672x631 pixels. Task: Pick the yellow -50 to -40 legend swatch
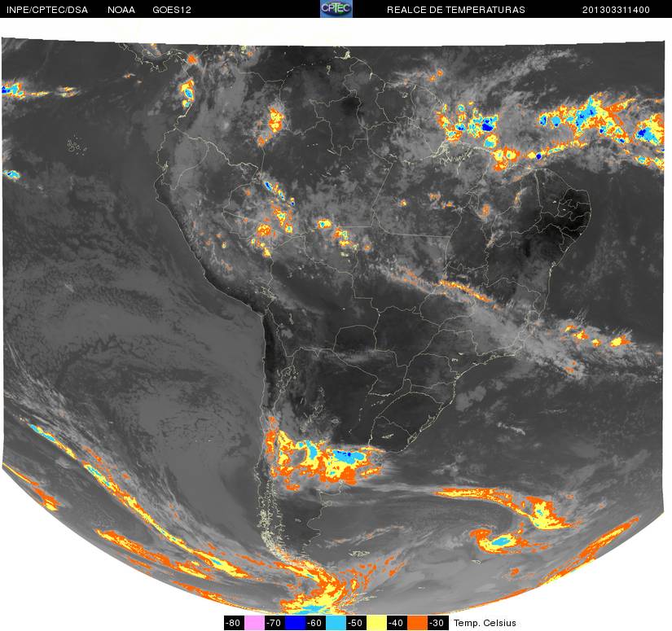click(x=377, y=622)
